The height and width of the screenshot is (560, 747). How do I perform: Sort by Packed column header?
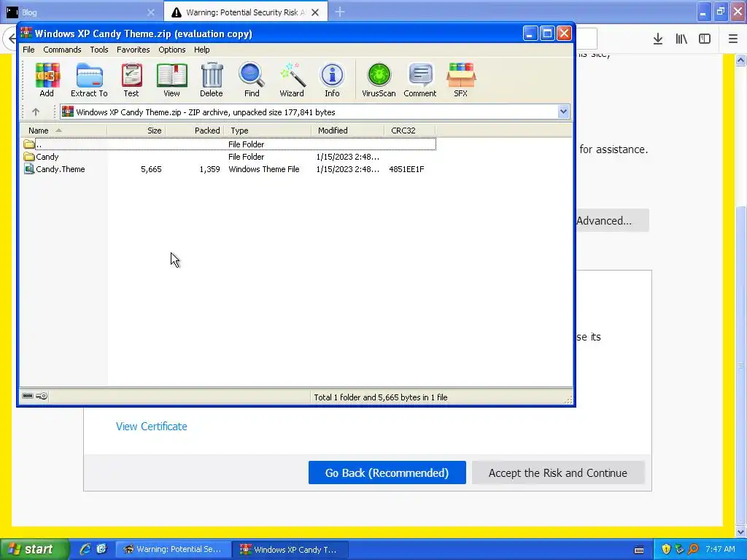[x=194, y=131]
